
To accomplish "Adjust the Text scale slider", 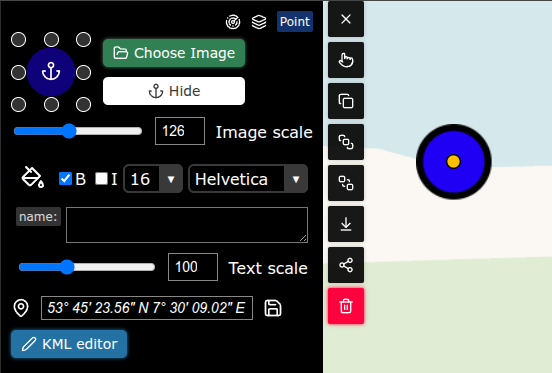I will coord(87,267).
